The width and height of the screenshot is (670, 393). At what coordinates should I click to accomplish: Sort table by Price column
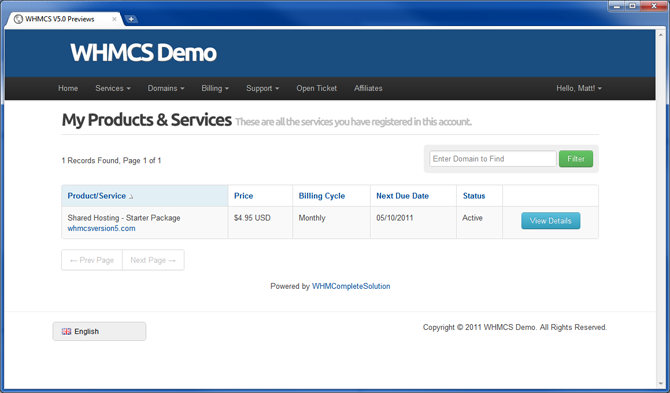[x=244, y=196]
